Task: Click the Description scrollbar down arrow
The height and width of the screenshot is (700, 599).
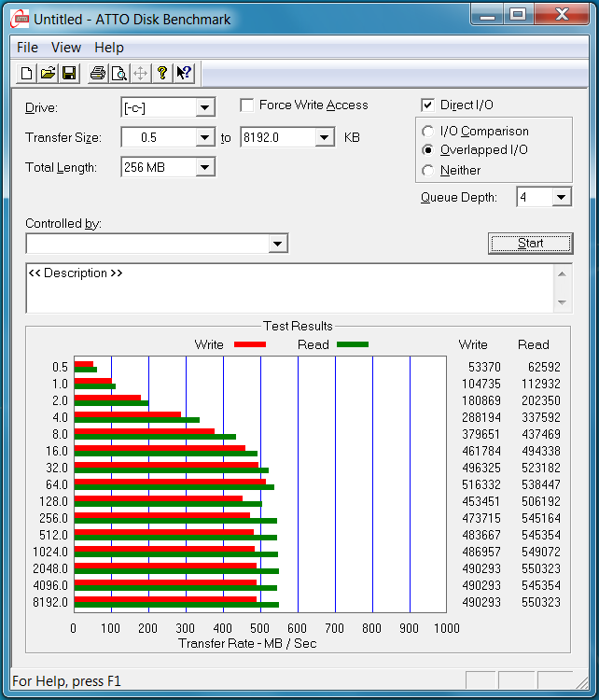Action: pos(563,302)
